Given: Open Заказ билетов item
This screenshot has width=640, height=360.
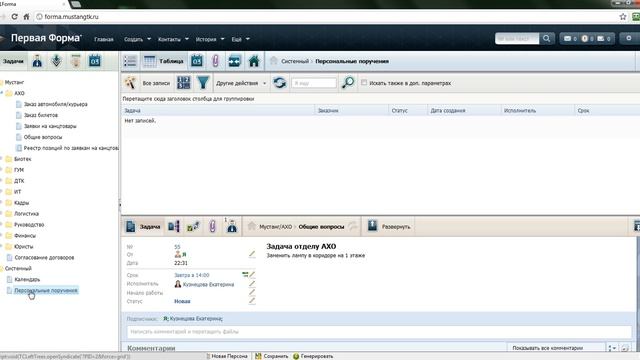Looking at the screenshot, I should [41, 115].
